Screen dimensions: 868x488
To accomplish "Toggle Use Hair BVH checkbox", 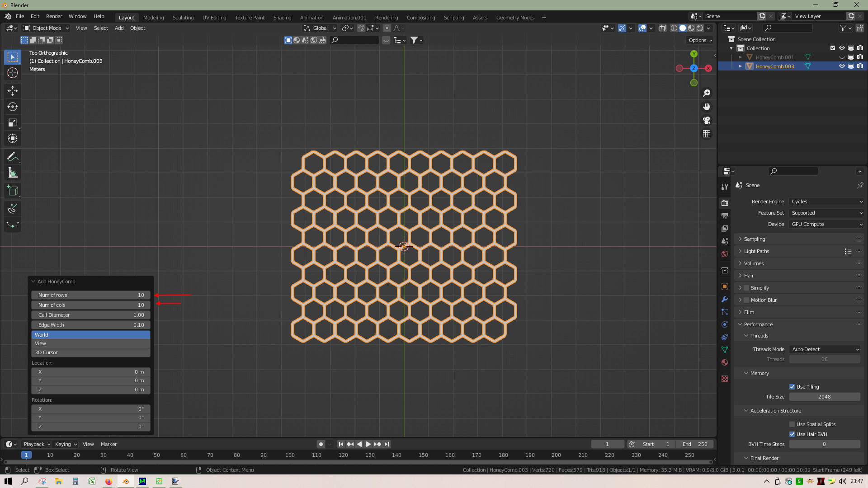I will click(x=792, y=434).
